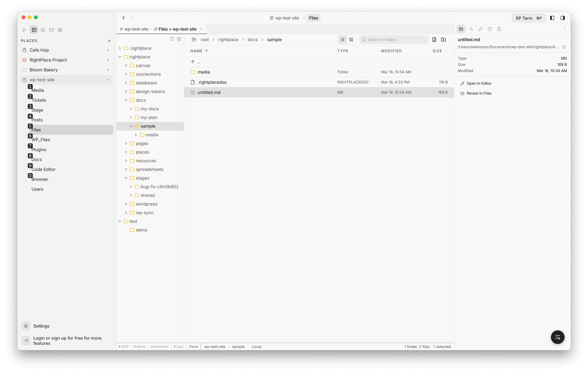Click the new folder icon near the search bar

coord(444,39)
